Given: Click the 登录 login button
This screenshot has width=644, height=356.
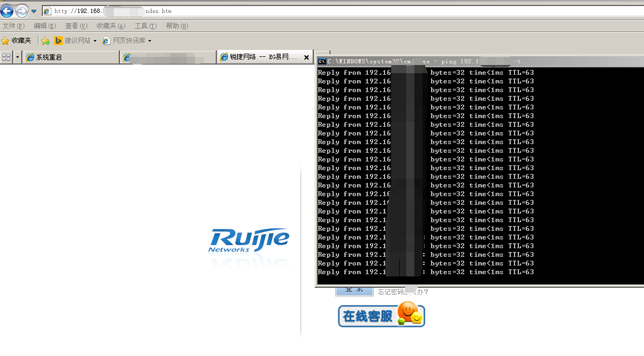Looking at the screenshot, I should pyautogui.click(x=354, y=291).
